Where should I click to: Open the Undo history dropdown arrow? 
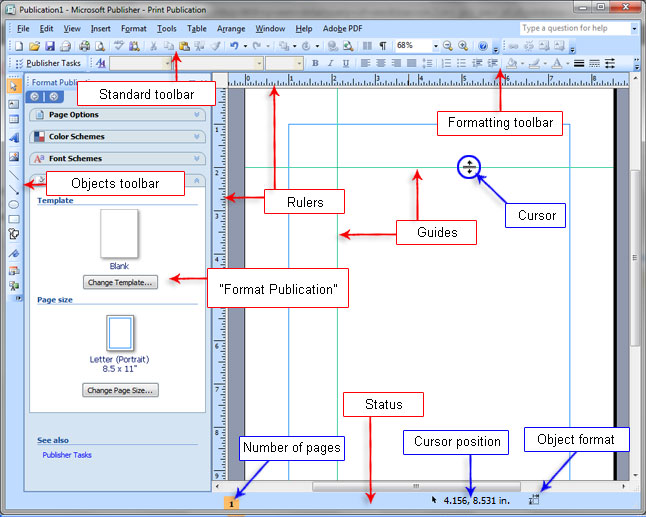click(x=245, y=46)
